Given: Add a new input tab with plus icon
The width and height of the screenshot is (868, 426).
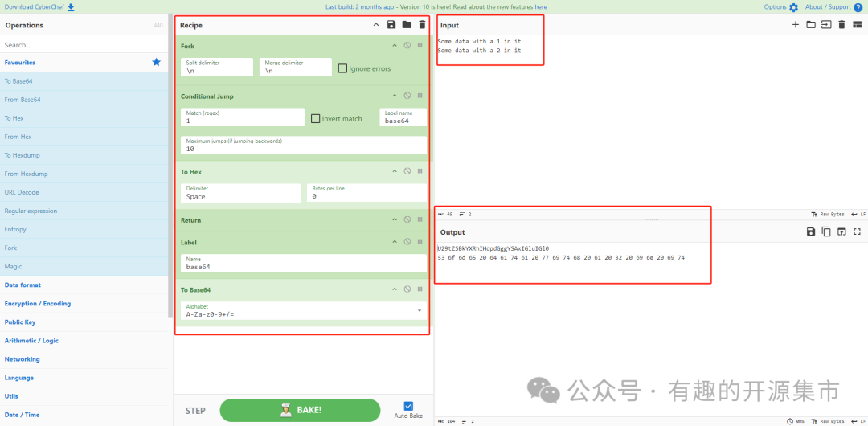Looking at the screenshot, I should point(796,25).
